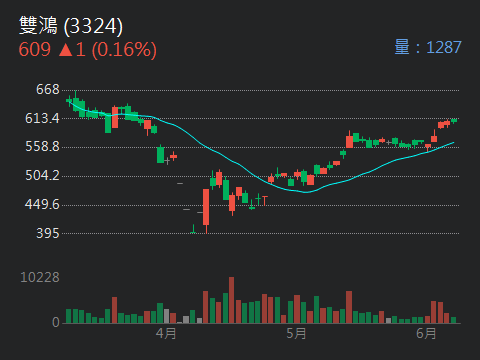Select the 5月 date axis marker
This screenshot has width=480, height=360.
(x=296, y=333)
